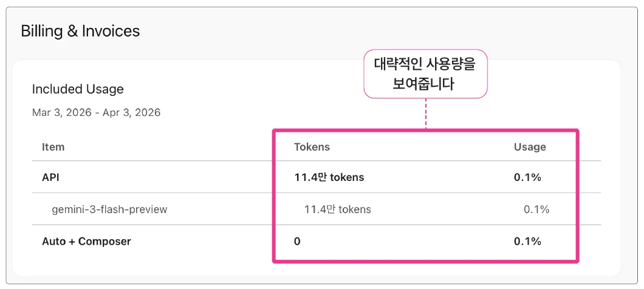This screenshot has height=289, width=644.
Task: Click the Tokens column header
Action: pyautogui.click(x=312, y=147)
